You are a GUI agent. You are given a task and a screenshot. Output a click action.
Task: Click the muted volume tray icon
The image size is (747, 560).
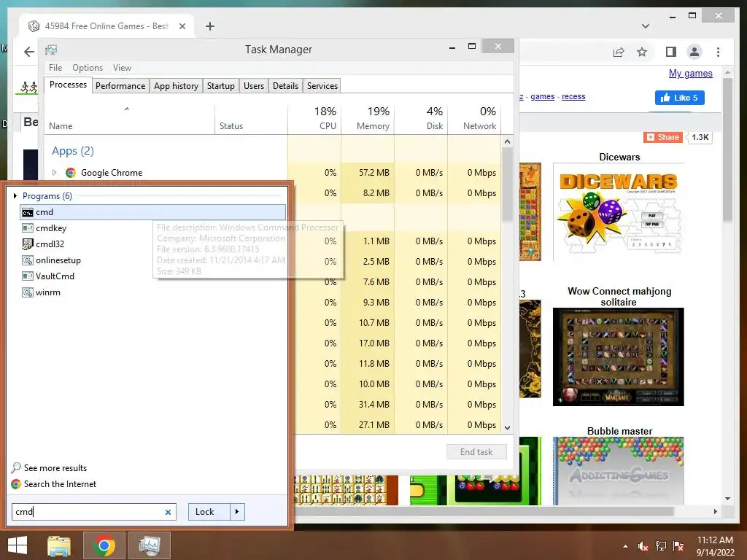pyautogui.click(x=643, y=546)
